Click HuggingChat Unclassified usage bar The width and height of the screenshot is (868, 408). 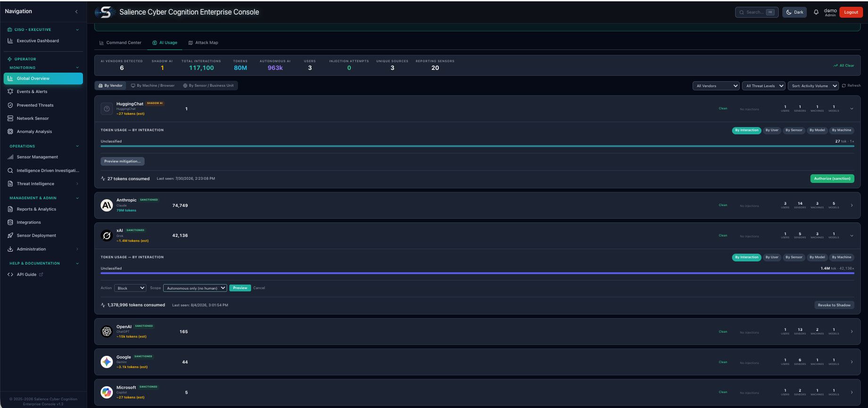pyautogui.click(x=477, y=146)
